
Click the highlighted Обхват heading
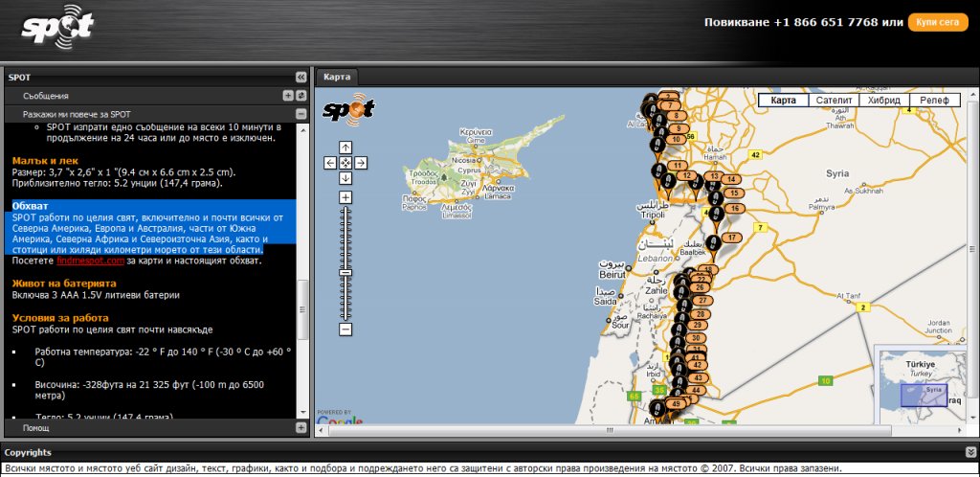tap(30, 206)
